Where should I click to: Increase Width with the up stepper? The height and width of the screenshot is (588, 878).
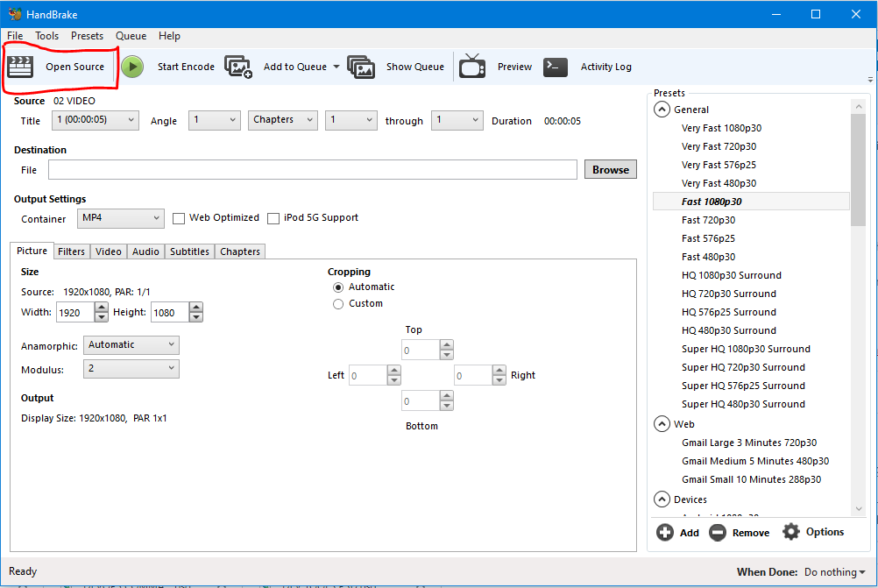101,308
